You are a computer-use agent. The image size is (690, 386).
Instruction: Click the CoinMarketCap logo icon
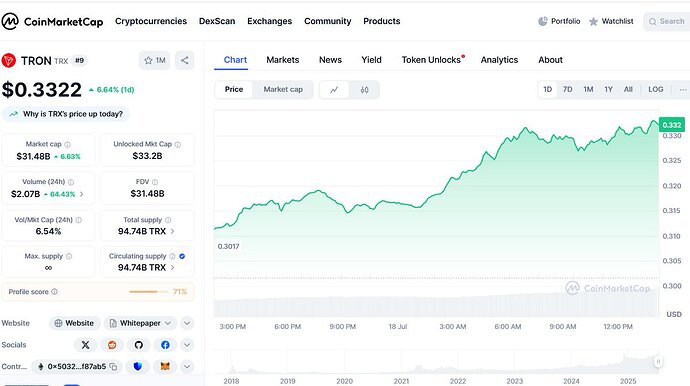point(10,21)
